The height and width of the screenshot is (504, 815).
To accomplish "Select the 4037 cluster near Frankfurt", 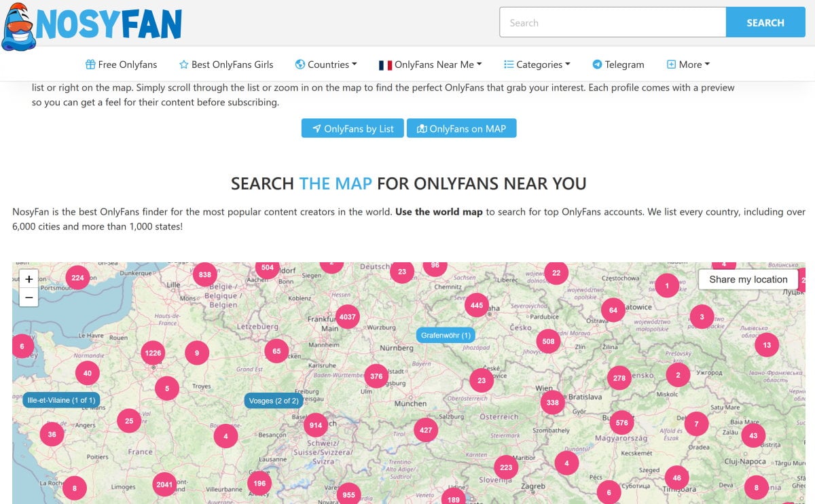I will pos(347,317).
